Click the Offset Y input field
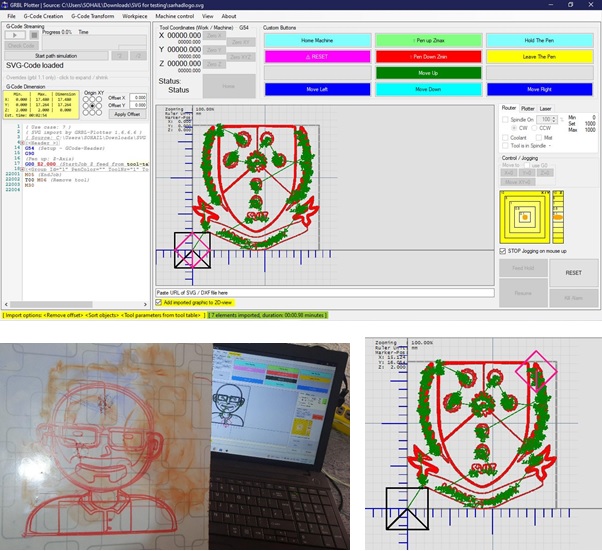 138,105
